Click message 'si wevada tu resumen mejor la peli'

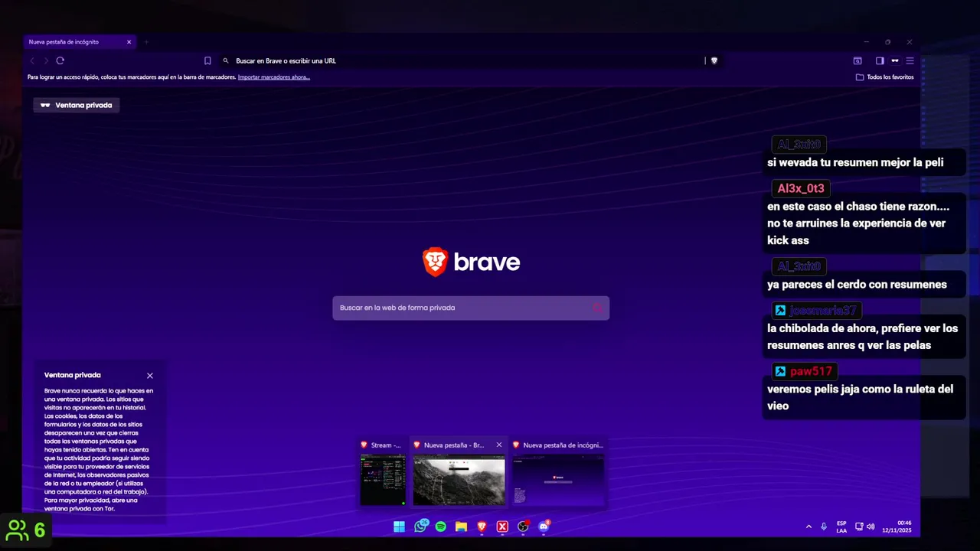click(x=855, y=162)
